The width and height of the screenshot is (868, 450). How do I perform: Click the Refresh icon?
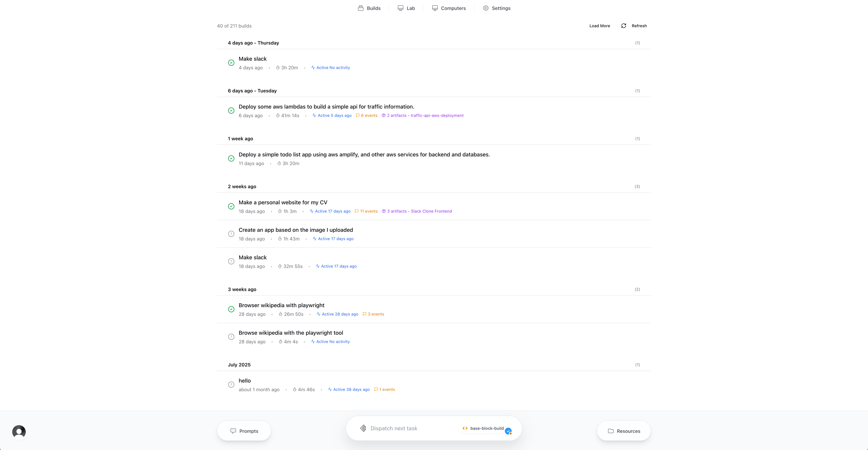click(x=624, y=26)
